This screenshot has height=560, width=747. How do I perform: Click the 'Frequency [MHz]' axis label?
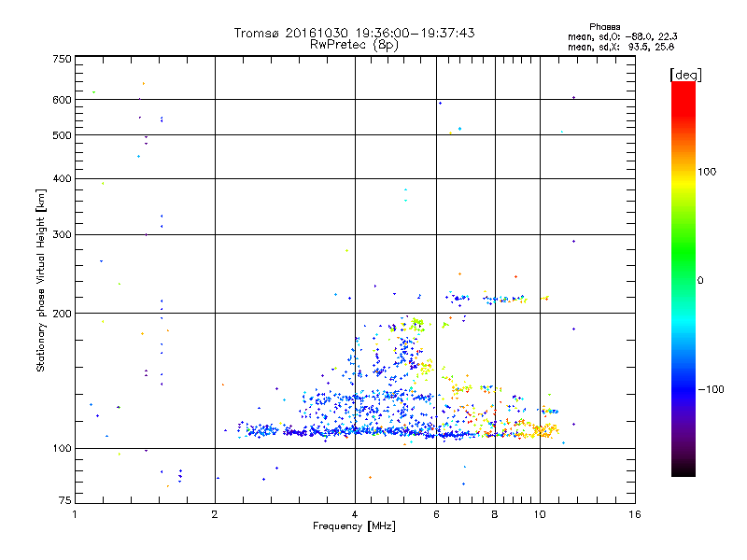coord(354,526)
